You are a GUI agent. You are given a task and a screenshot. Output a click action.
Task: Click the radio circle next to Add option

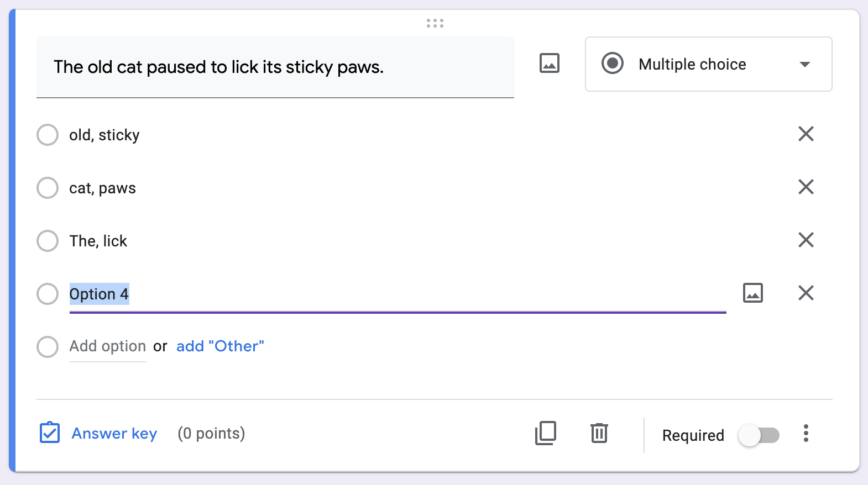pyautogui.click(x=48, y=347)
